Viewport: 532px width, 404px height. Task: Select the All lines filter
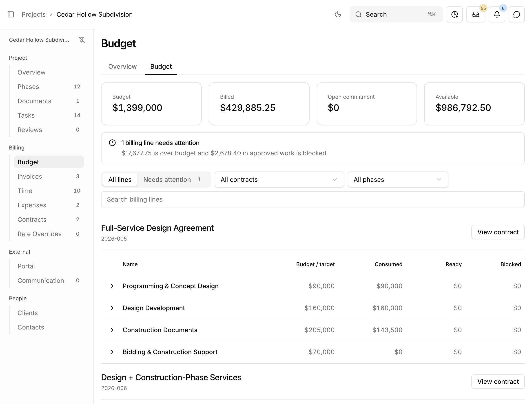pyautogui.click(x=120, y=179)
